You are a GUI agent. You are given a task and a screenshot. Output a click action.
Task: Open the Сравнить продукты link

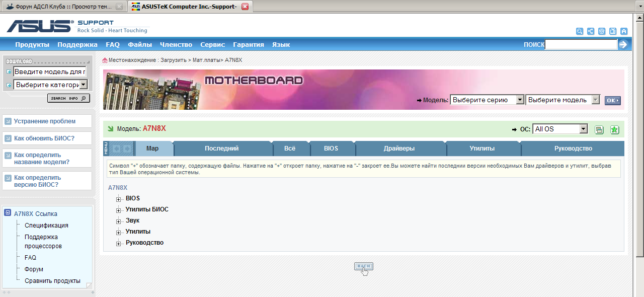tap(52, 281)
